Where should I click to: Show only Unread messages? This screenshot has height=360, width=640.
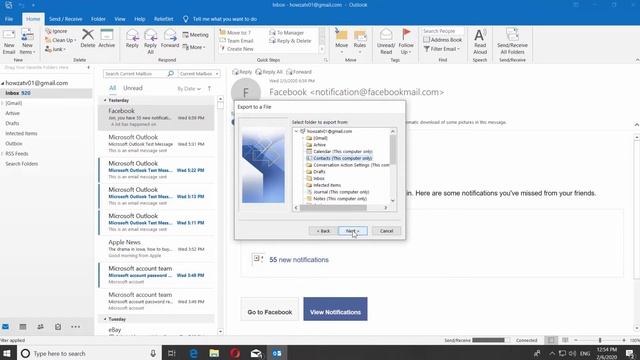[133, 88]
